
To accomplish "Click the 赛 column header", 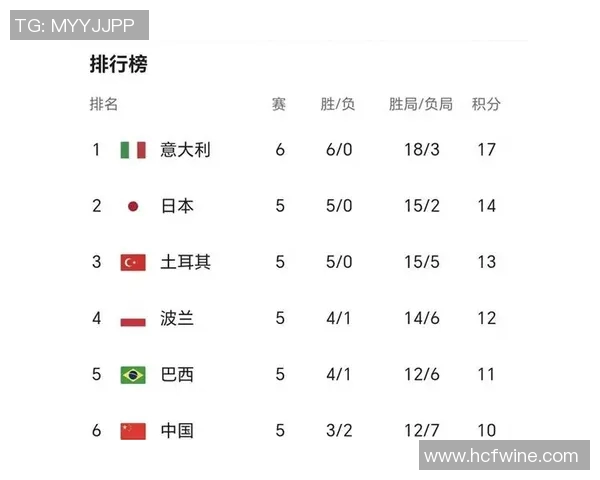I will pyautogui.click(x=279, y=104).
